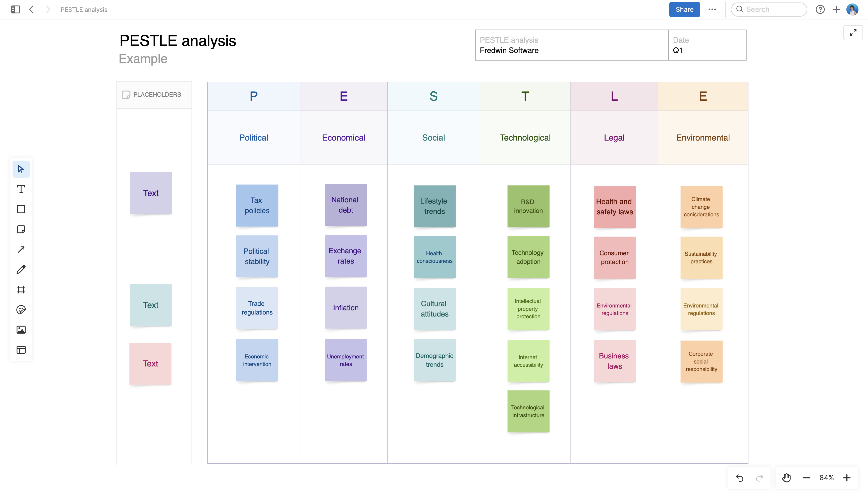The width and height of the screenshot is (868, 499).
Task: Select the pink Text placeholder sticky note
Action: [150, 363]
